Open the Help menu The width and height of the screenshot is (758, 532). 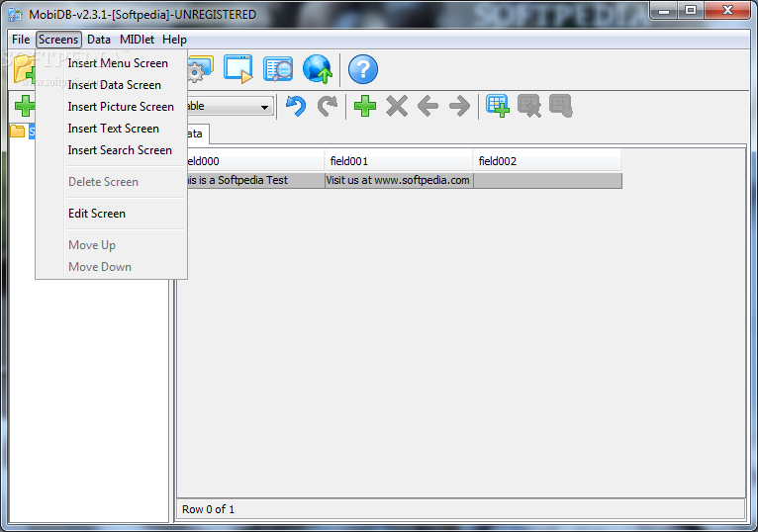[x=174, y=40]
